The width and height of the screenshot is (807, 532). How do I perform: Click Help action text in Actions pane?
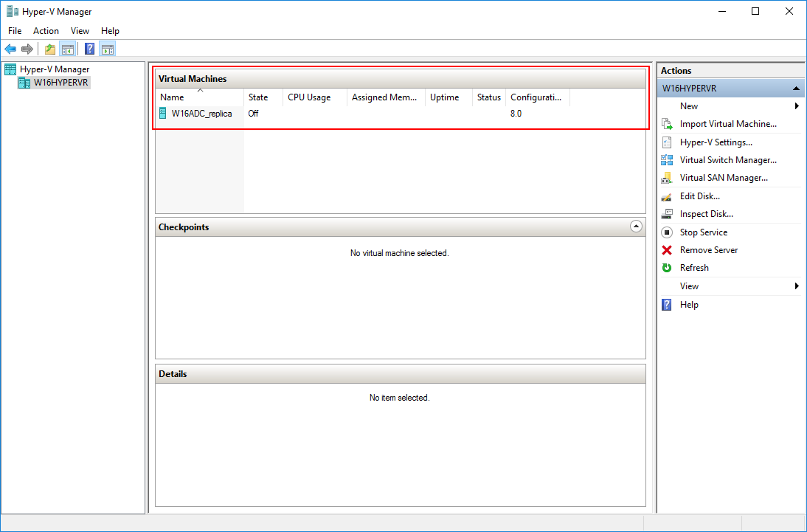pos(689,305)
